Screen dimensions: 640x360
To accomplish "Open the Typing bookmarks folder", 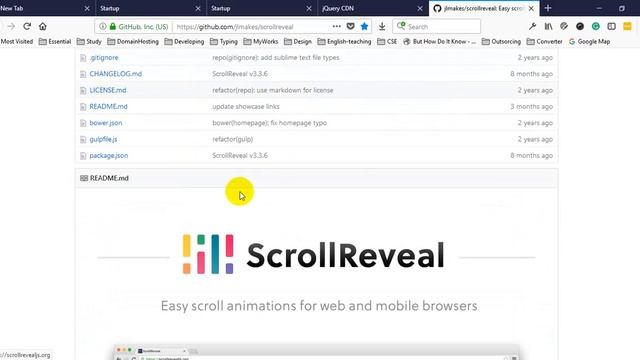I will [x=224, y=42].
